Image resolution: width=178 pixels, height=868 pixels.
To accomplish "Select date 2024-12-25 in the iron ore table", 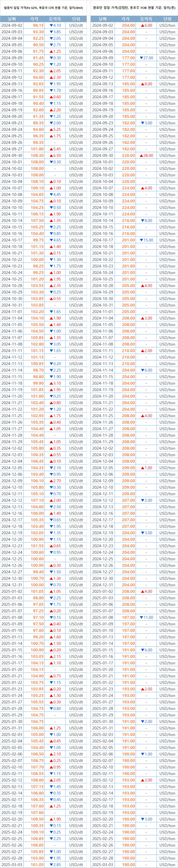I will point(12,559).
